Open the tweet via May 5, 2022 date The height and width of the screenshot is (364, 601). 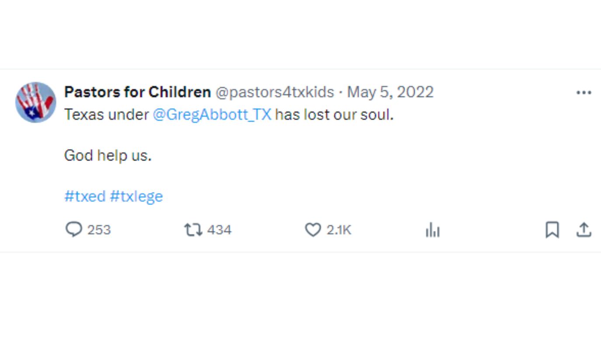pyautogui.click(x=390, y=92)
